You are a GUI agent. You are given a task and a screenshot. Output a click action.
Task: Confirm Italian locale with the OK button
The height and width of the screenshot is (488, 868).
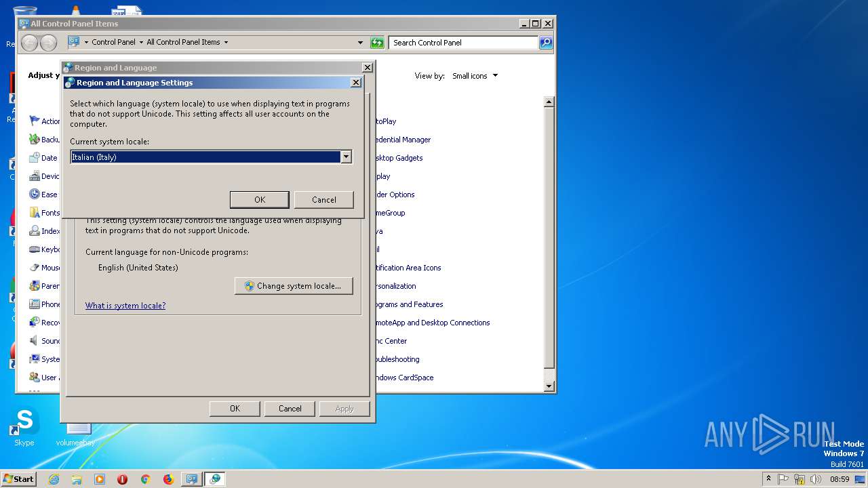point(260,199)
